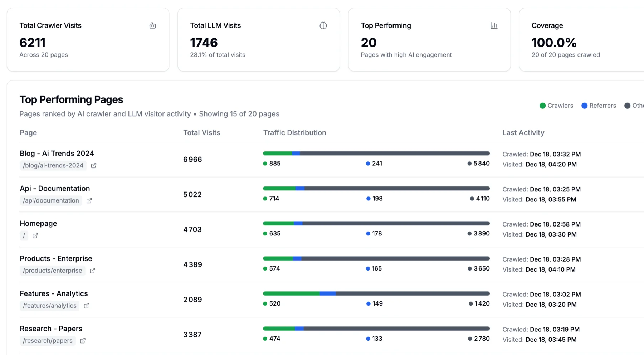Viewport: 644px width, 355px height.
Task: Open the Blog - Ai Trends 2024 page entry
Action: click(x=57, y=153)
